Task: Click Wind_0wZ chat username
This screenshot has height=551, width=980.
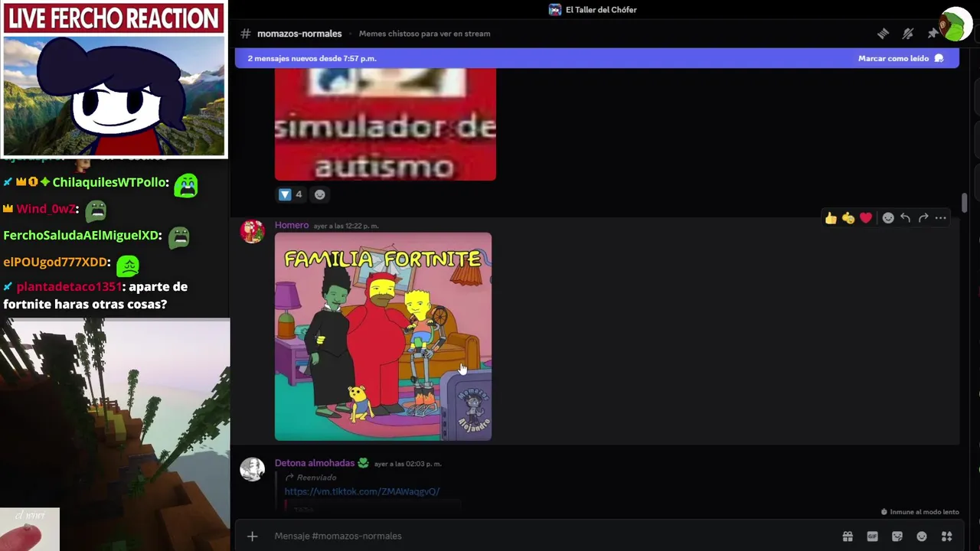Action: click(46, 209)
